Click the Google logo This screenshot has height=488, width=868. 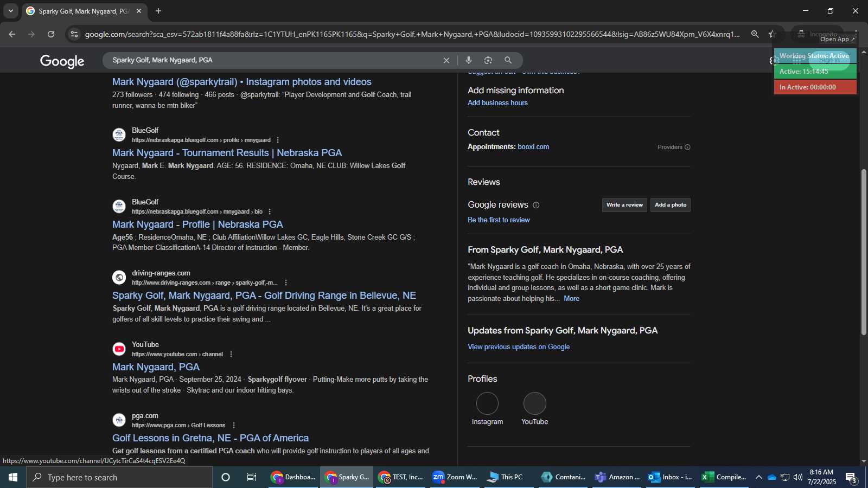click(62, 61)
